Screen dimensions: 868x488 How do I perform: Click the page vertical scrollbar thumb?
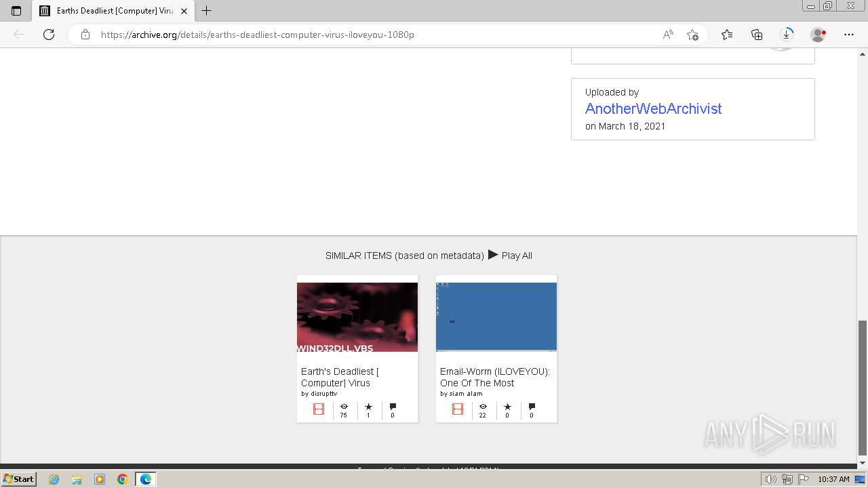click(863, 388)
